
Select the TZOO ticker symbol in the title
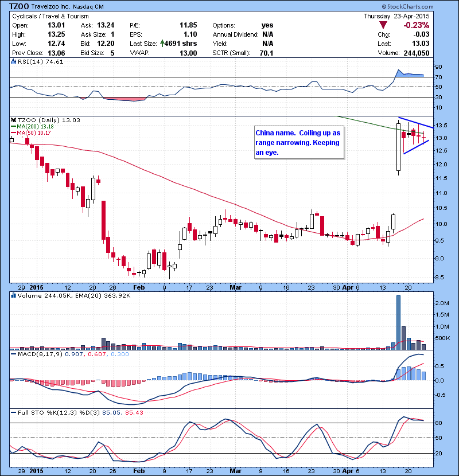(x=19, y=6)
